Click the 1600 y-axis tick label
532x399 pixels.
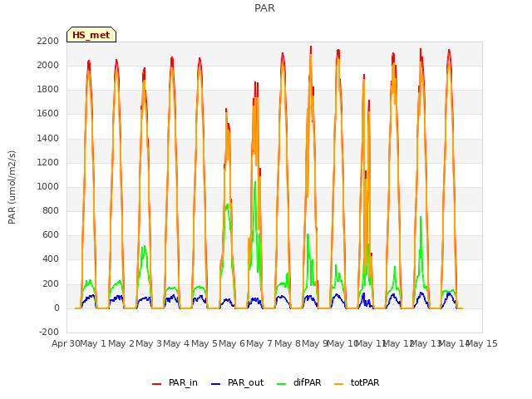point(48,114)
